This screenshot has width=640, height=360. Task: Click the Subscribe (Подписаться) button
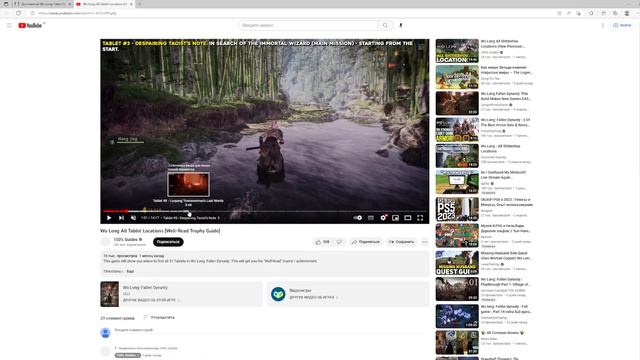168,242
